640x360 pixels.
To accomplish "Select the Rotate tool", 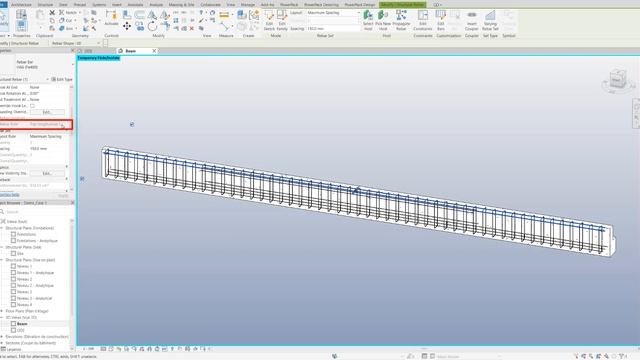I will (152, 27).
